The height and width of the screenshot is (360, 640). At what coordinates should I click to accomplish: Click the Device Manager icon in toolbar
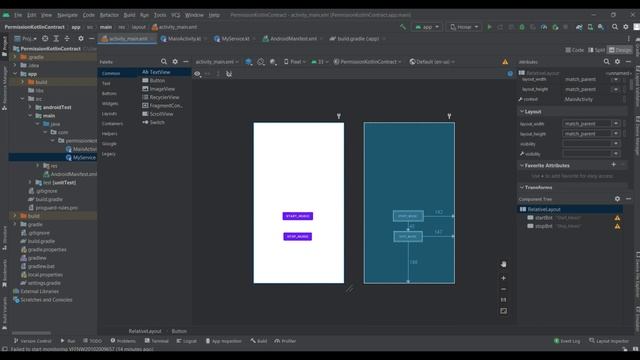[590, 27]
